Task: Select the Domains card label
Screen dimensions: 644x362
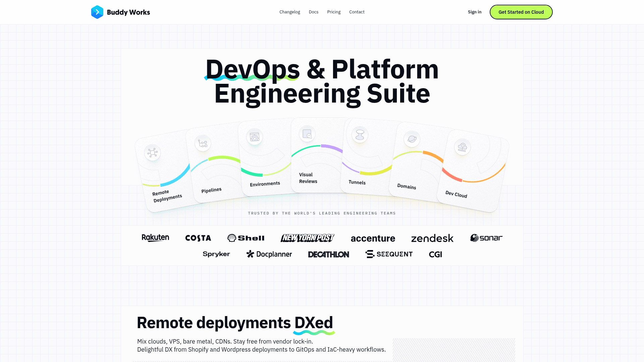Action: click(407, 186)
